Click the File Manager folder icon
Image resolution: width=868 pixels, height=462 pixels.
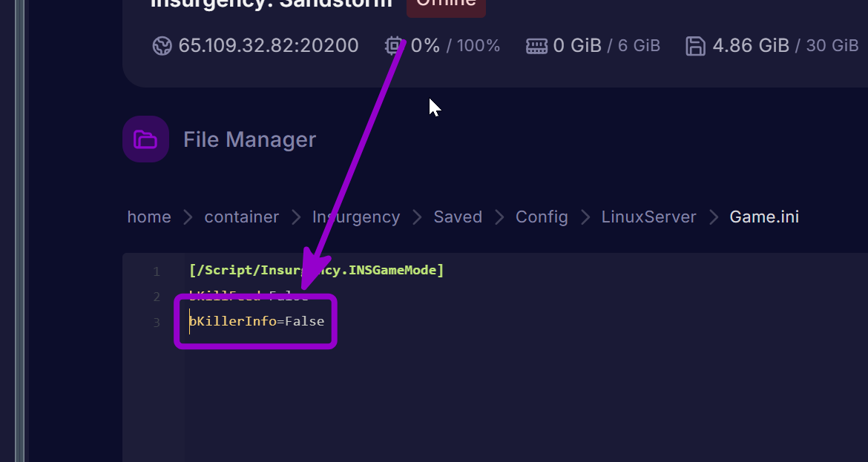(x=145, y=139)
